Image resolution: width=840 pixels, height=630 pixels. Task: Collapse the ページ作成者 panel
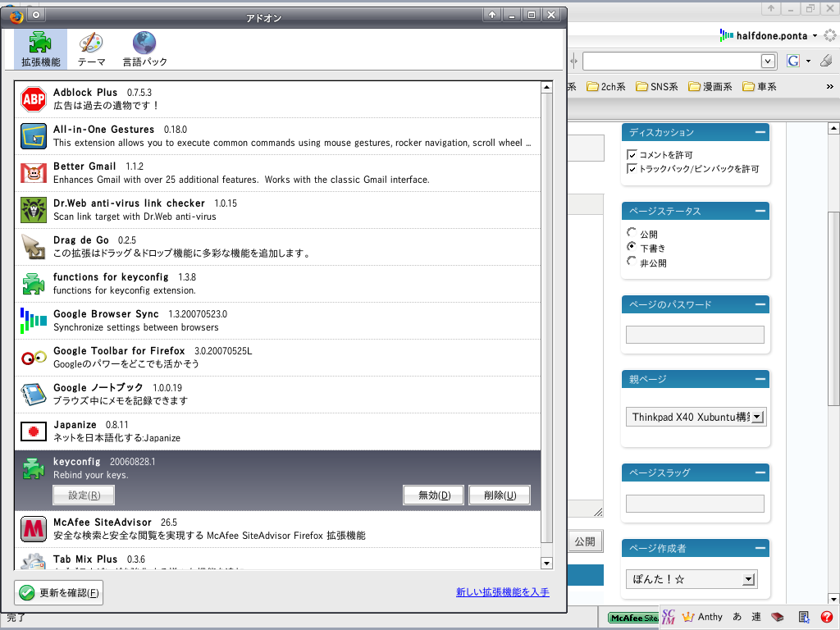coord(760,548)
